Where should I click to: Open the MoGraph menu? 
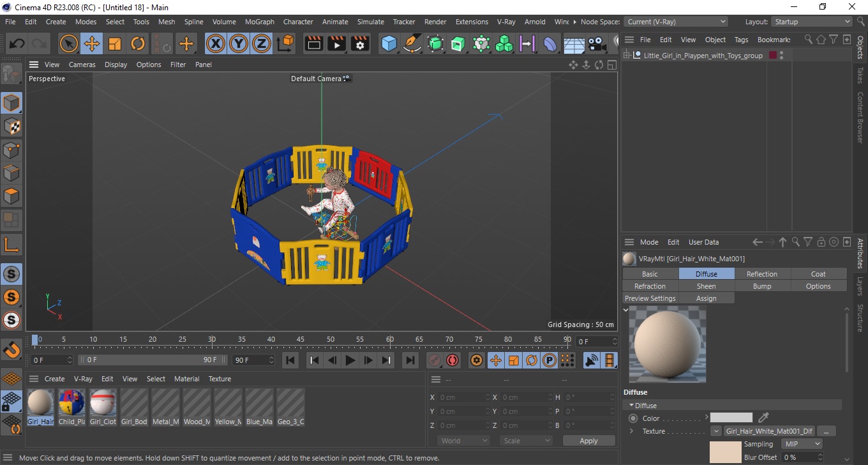[x=260, y=22]
